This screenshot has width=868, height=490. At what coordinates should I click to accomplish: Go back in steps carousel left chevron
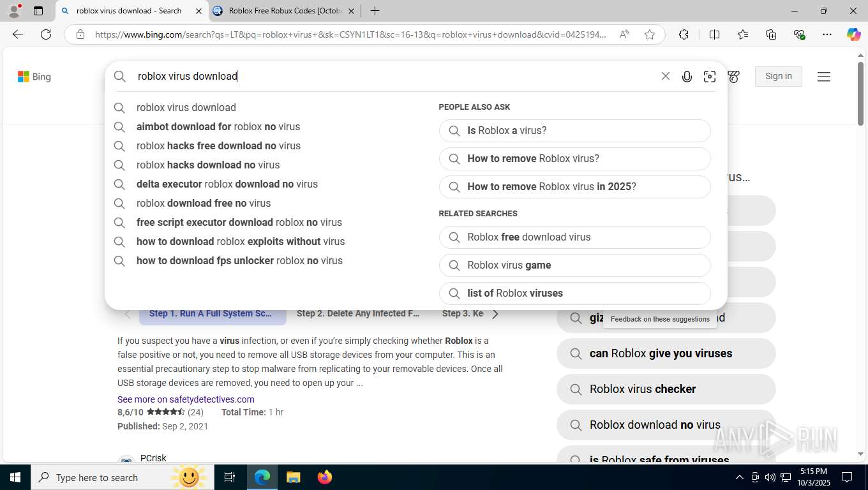coord(128,314)
